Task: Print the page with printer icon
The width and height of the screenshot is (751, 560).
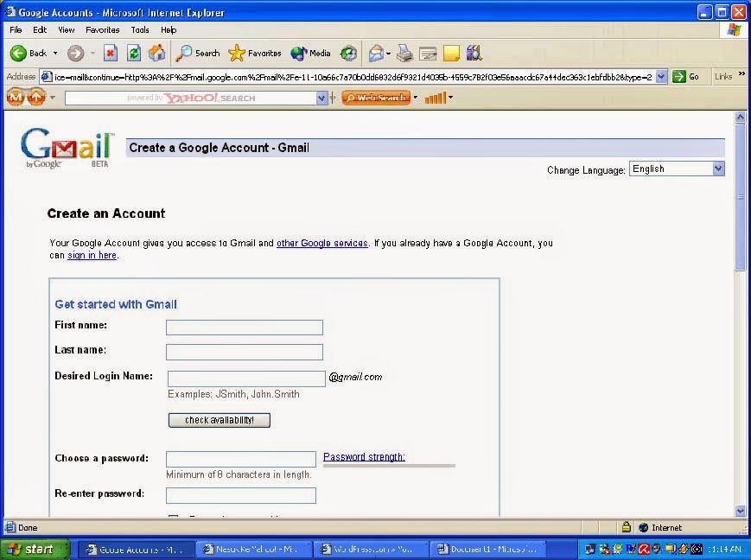Action: (x=404, y=54)
